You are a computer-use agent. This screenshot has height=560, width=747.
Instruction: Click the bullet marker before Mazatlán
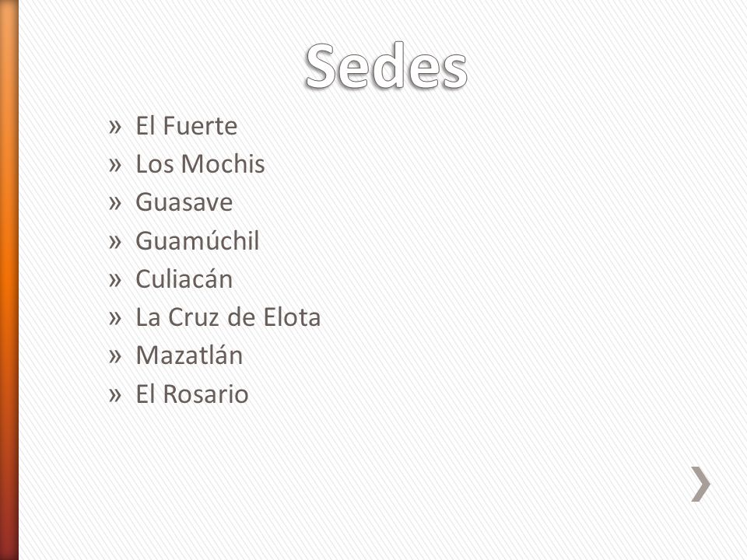click(115, 356)
